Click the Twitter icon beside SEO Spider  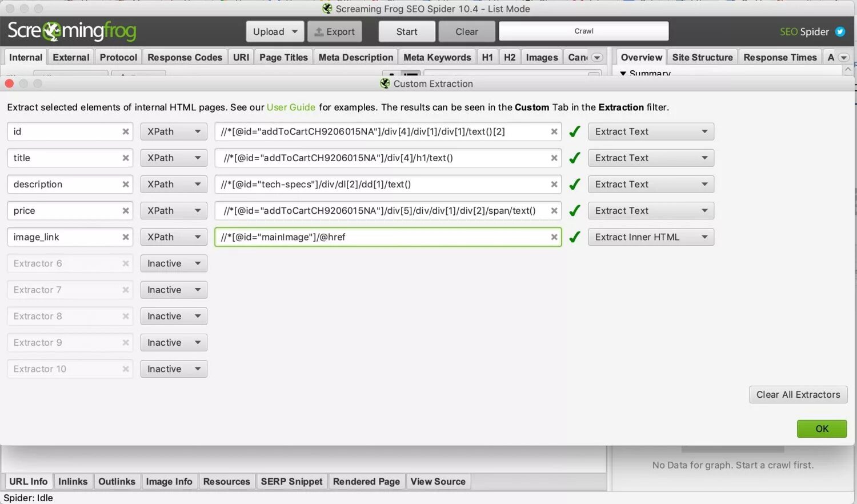[840, 31]
